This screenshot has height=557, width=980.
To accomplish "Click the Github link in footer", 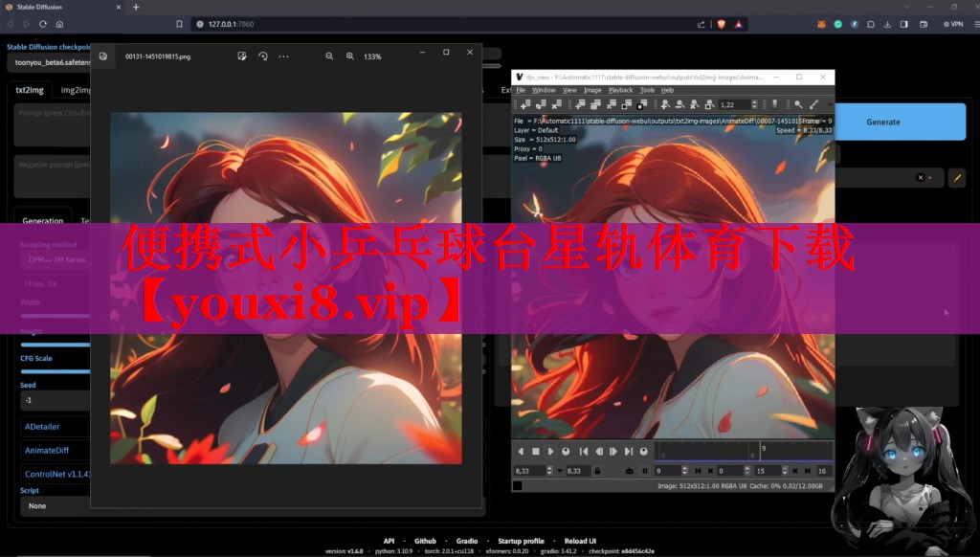I will (x=425, y=541).
